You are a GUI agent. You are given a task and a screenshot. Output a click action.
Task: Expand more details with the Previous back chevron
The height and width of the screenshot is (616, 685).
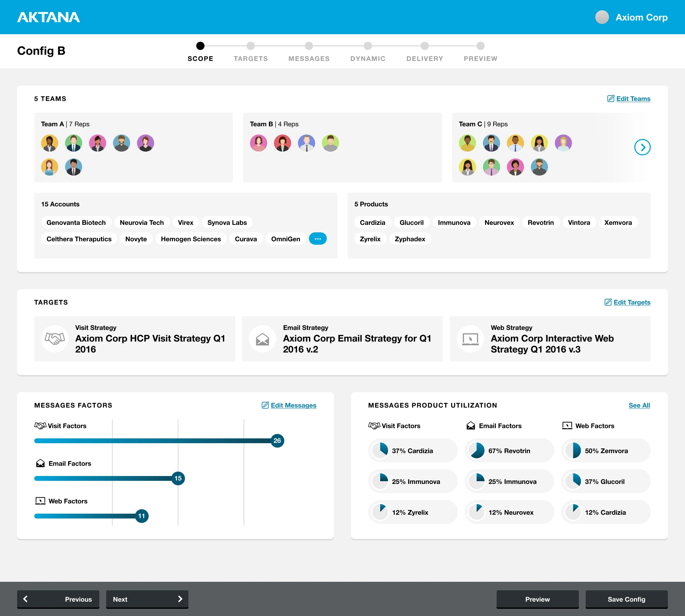(x=26, y=599)
